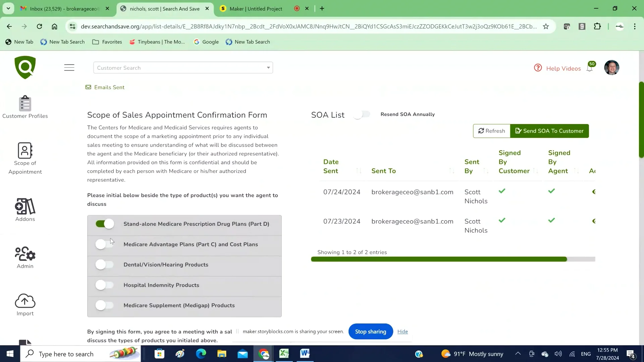
Task: Enable Resend SOA Annually switch
Action: pyautogui.click(x=362, y=115)
